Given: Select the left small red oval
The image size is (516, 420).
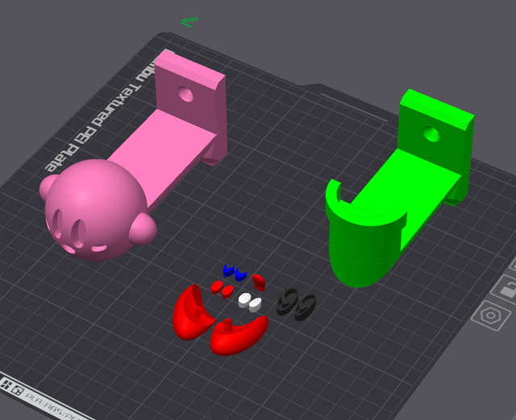Looking at the screenshot, I should coord(216,285).
